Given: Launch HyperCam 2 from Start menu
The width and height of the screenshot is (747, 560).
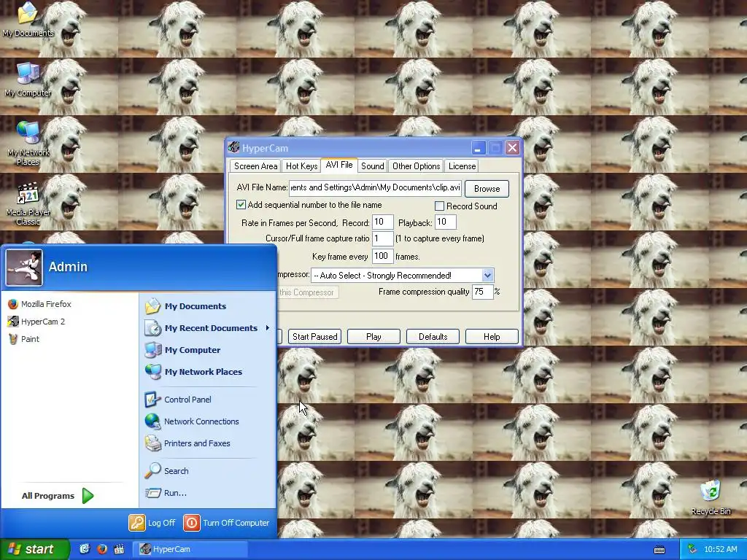Looking at the screenshot, I should tap(36, 322).
